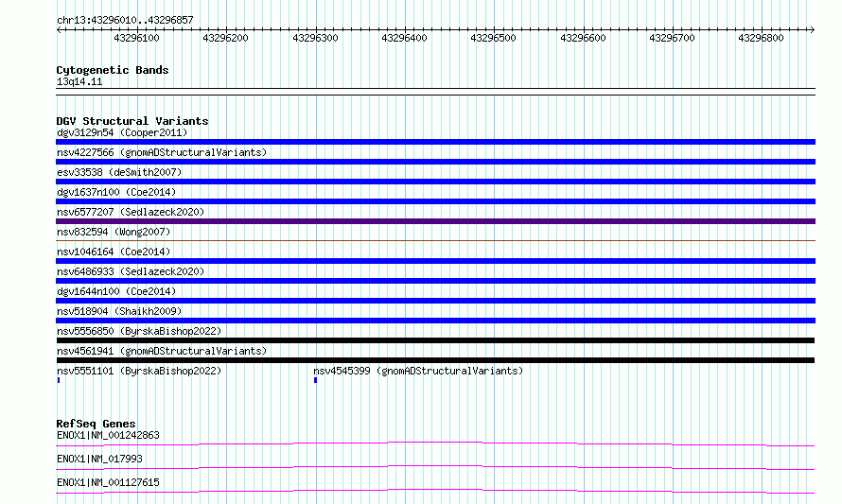Click the black nsv5556850 ByrskaBishop2022 bar
Screen dimensions: 842x504
435,340
